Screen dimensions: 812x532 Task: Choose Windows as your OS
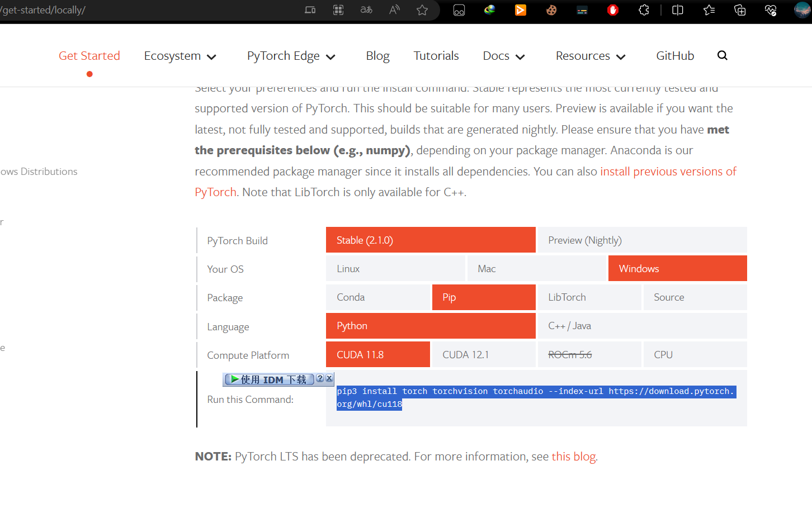(x=677, y=268)
